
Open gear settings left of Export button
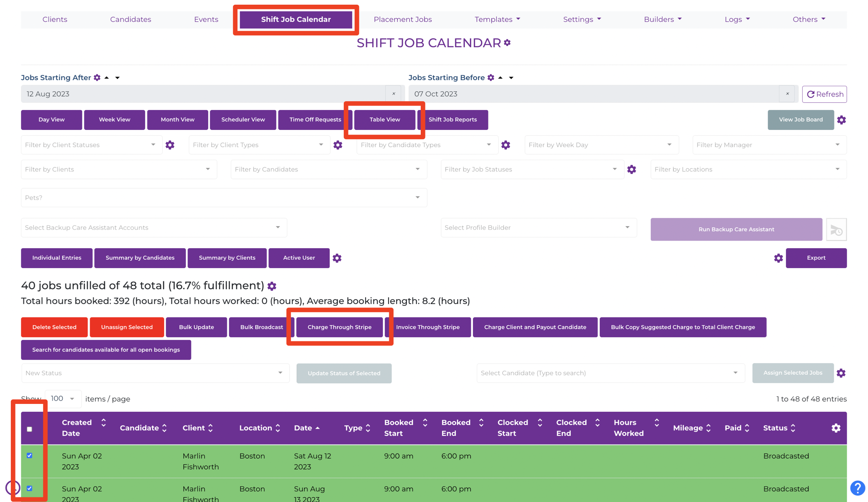pyautogui.click(x=778, y=258)
